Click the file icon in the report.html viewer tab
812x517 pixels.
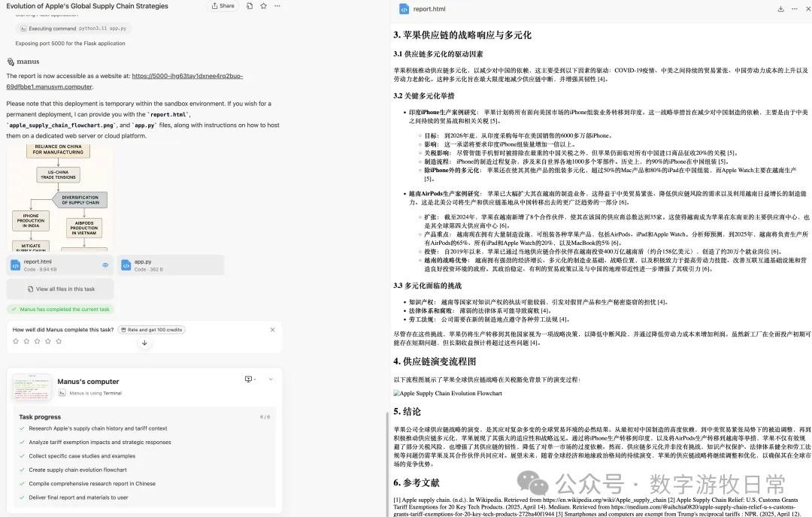(x=402, y=9)
